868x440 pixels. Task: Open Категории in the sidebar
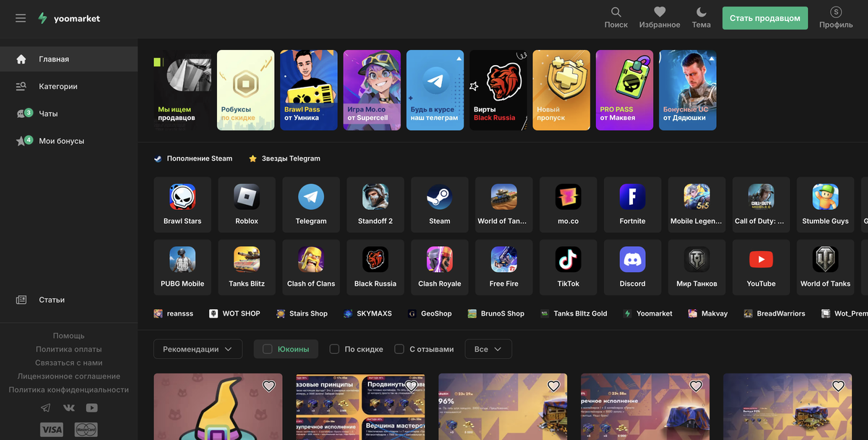click(69, 86)
